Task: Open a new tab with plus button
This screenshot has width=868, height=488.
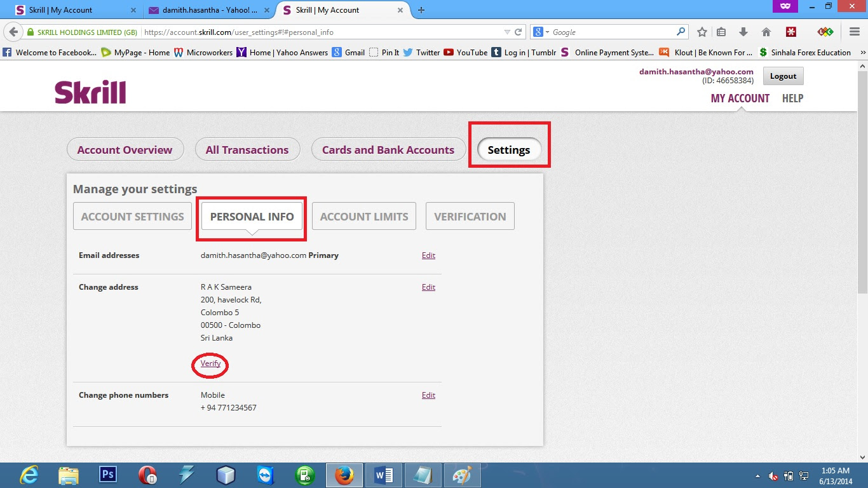Action: click(421, 10)
